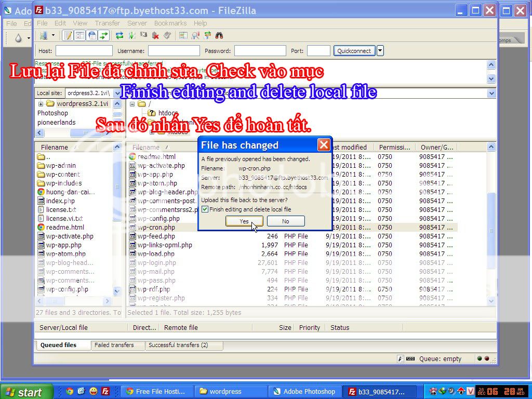Sort the remote list by Owner/Group column
Image resolution: width=532 pixels, height=399 pixels.
[436, 147]
